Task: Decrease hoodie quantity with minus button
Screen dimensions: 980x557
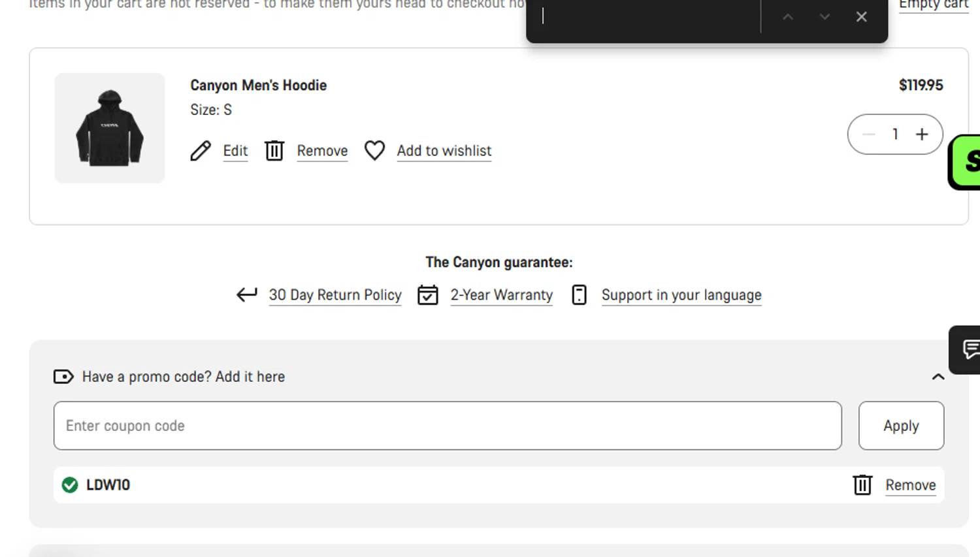Action: (868, 135)
